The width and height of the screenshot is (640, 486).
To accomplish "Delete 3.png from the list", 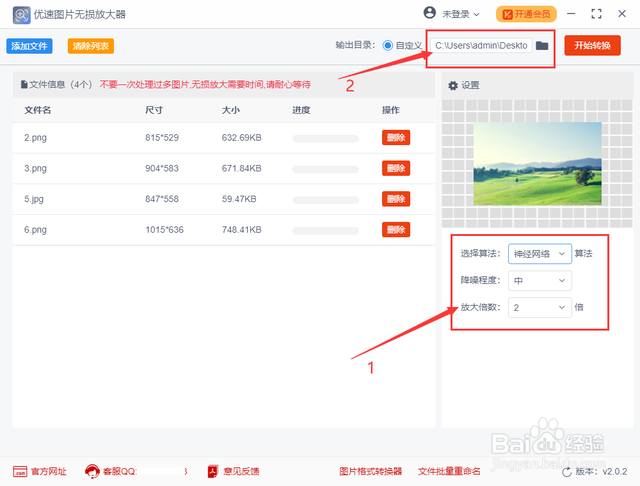I will (396, 168).
